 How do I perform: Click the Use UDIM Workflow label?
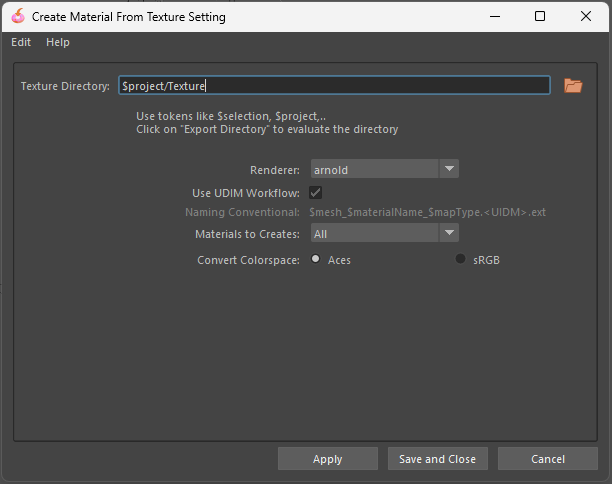pos(245,192)
